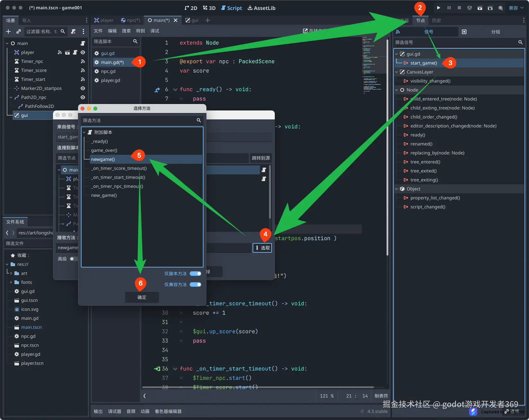Expand the art folder in FileSystem
The image size is (529, 420).
[11, 273]
